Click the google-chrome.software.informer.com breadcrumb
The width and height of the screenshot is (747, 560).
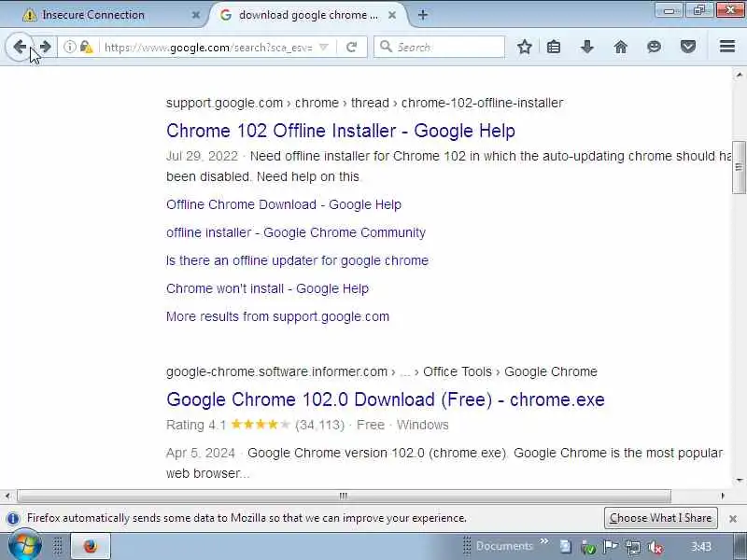(276, 371)
